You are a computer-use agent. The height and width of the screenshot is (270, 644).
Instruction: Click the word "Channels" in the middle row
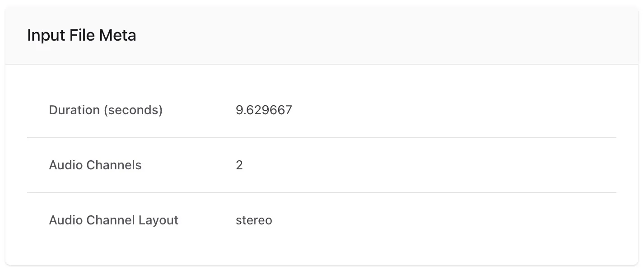[114, 165]
